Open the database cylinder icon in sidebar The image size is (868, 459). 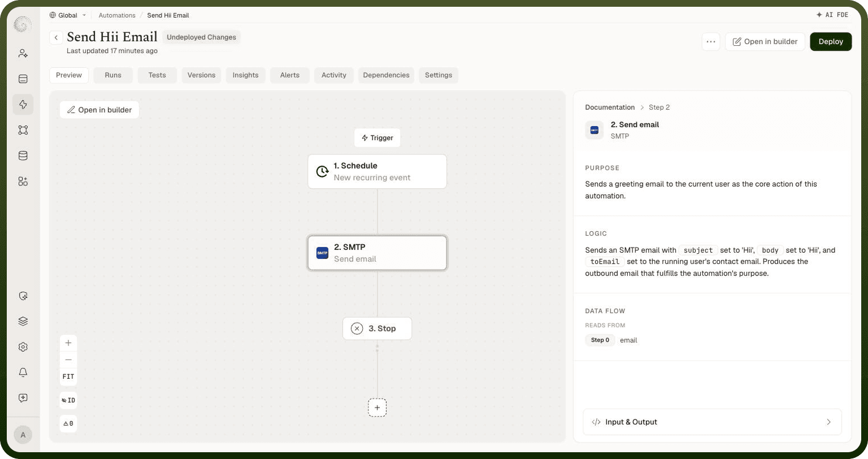pos(23,155)
